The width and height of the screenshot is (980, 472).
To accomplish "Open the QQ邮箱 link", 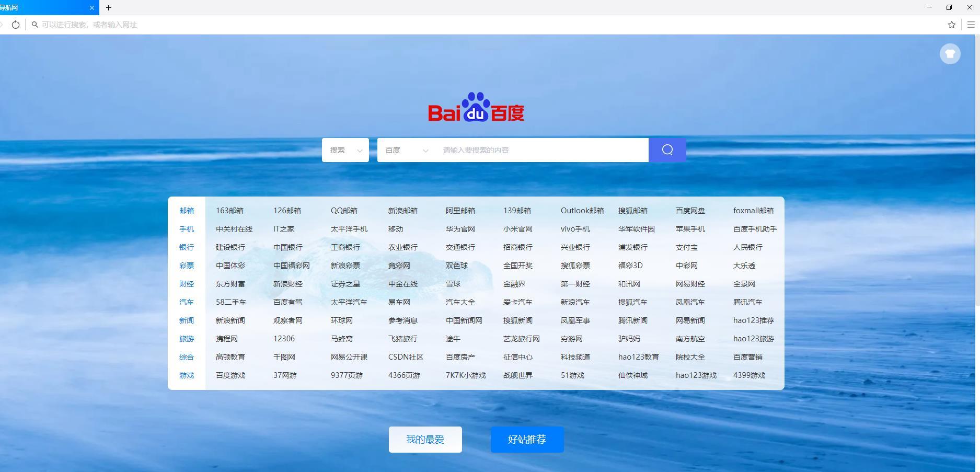I will [x=344, y=211].
